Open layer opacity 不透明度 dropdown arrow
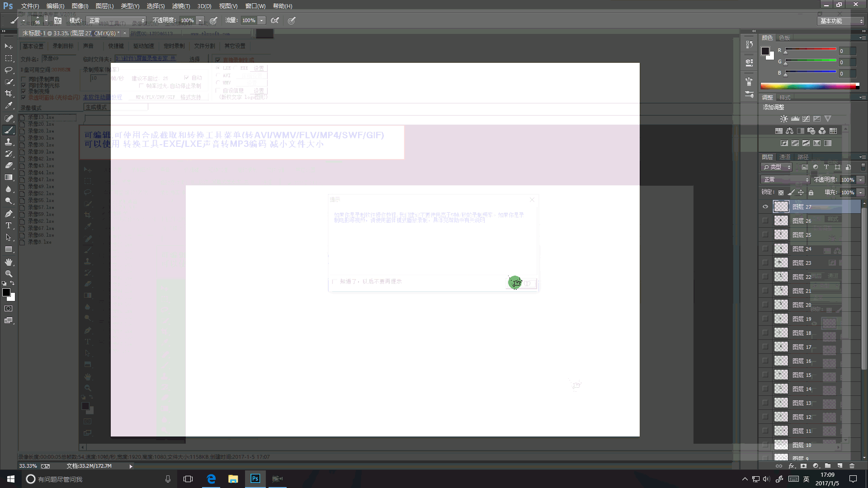The height and width of the screenshot is (488, 868). (x=861, y=180)
